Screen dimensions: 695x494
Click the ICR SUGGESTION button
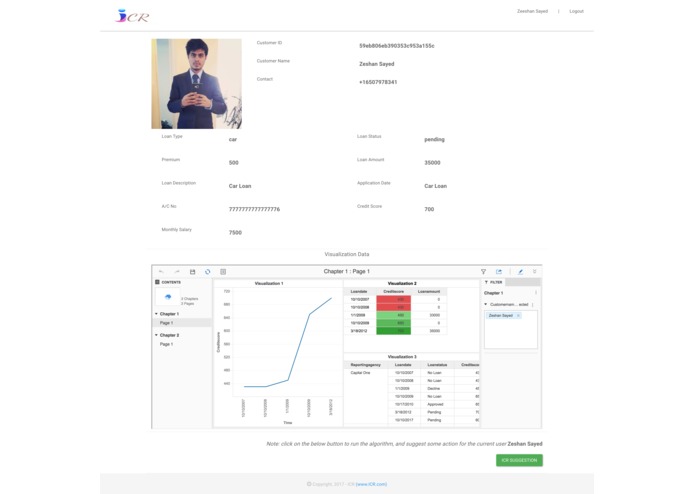pyautogui.click(x=519, y=460)
